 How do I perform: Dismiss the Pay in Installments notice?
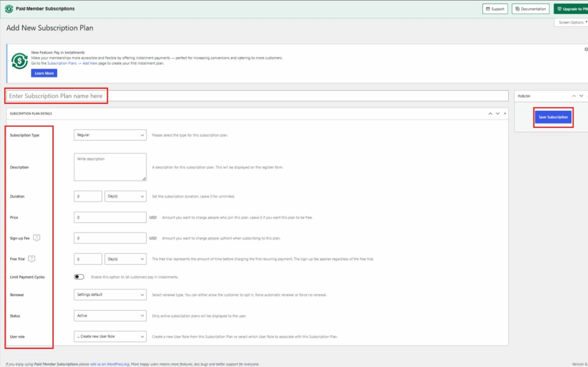point(585,49)
